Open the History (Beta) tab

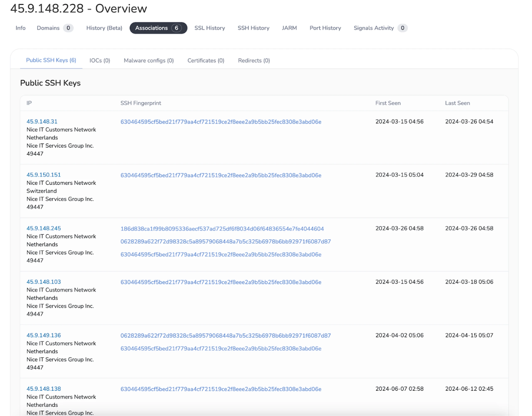[x=104, y=28]
